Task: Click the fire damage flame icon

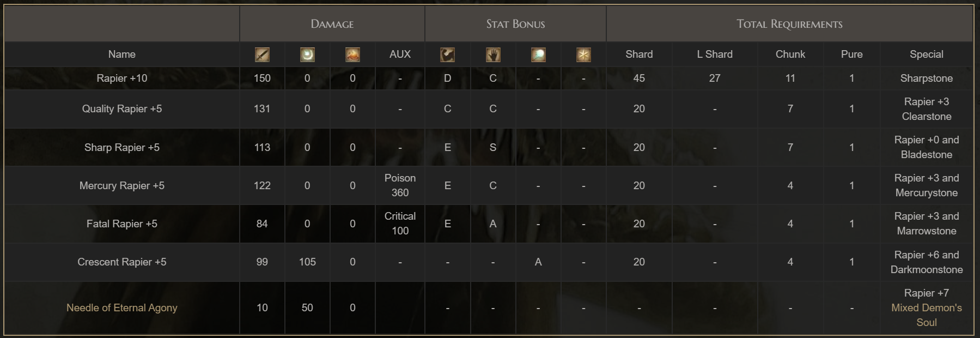Action: 352,55
